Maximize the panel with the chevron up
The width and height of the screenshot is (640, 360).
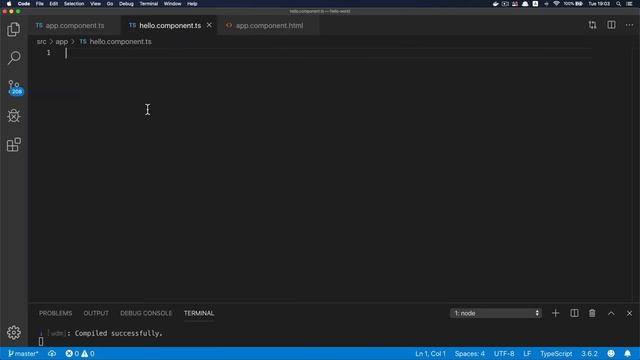click(x=611, y=313)
